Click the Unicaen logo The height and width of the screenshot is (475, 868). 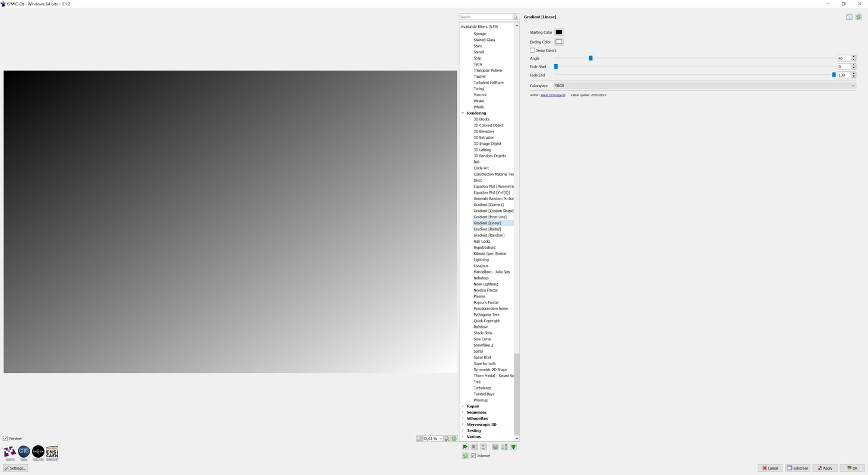click(x=38, y=453)
